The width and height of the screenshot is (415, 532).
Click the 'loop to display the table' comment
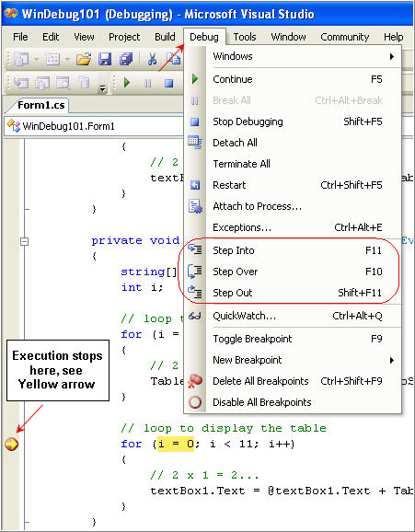click(x=224, y=428)
